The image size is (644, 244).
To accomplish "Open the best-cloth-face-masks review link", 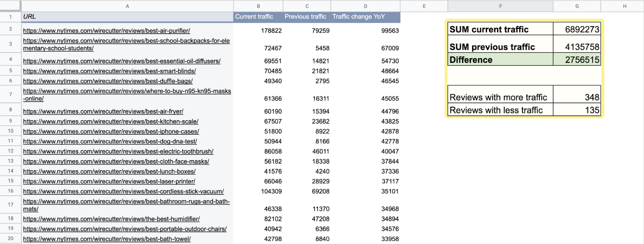I will (116, 161).
